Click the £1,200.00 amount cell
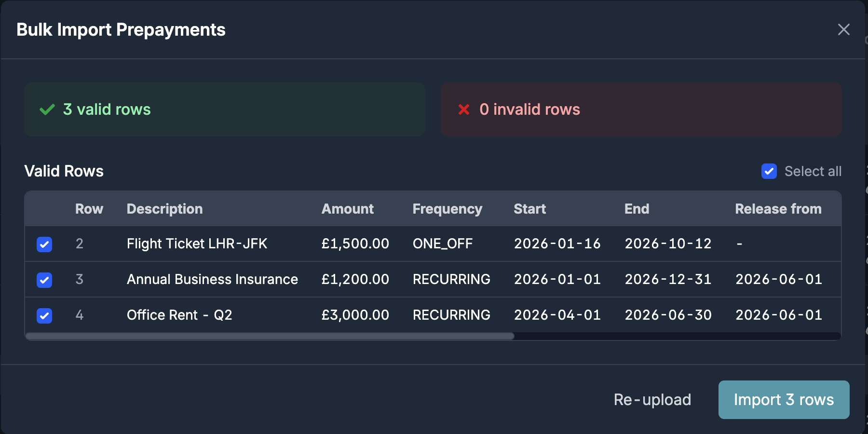 point(355,279)
